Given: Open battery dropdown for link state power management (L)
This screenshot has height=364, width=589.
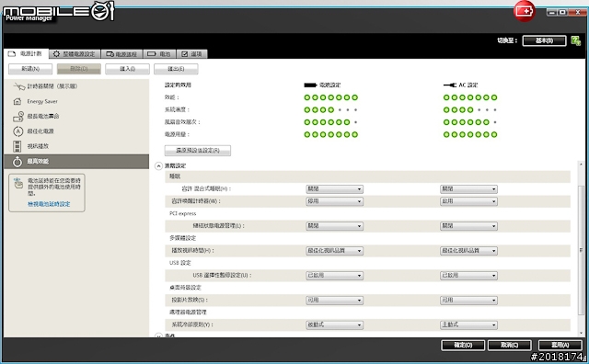Looking at the screenshot, I should [334, 226].
